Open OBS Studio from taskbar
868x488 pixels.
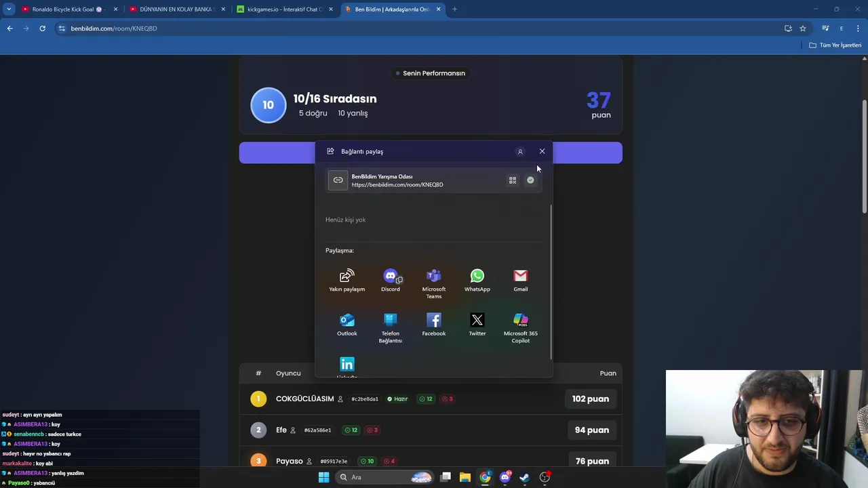click(545, 477)
